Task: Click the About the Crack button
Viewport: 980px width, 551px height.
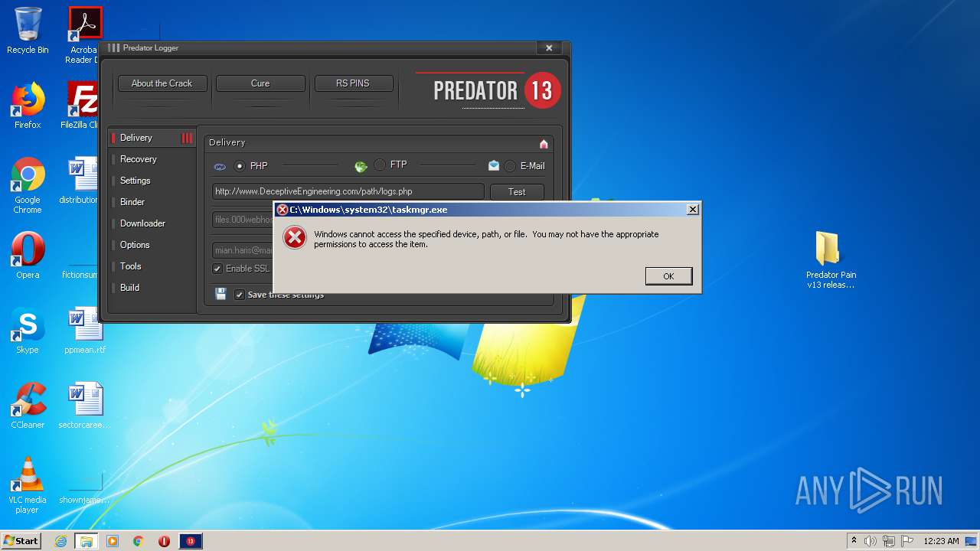Action: [162, 83]
